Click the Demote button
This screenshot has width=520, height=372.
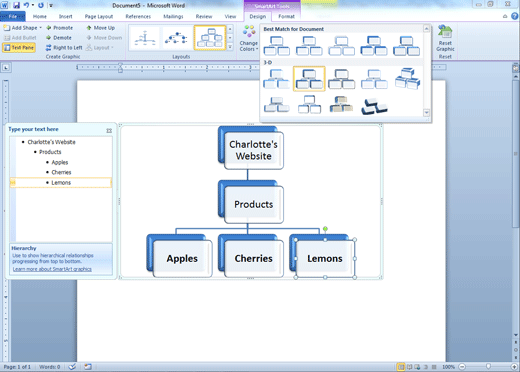click(59, 38)
